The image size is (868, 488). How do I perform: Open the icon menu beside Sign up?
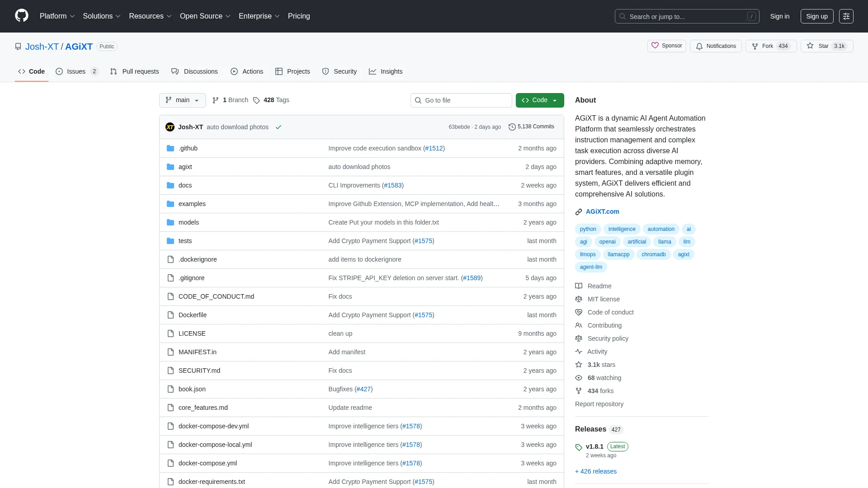click(x=846, y=16)
